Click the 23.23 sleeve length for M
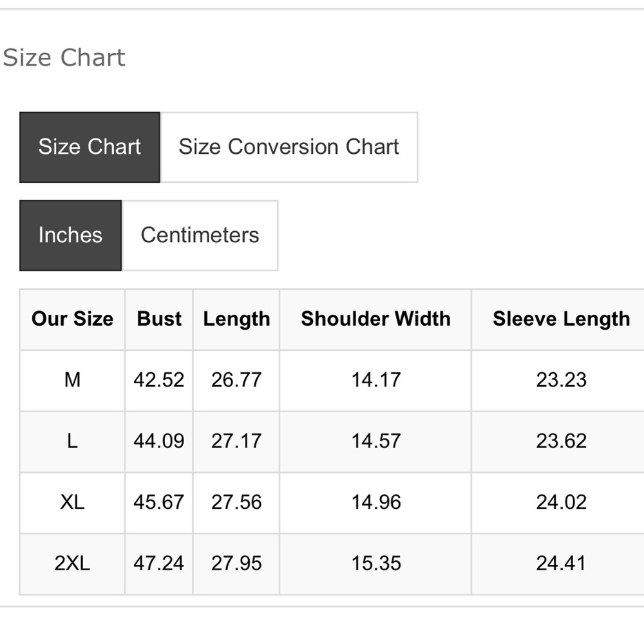 [561, 380]
